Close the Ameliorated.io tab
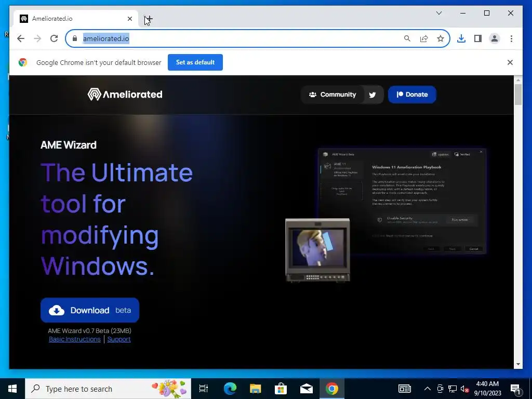This screenshot has width=532, height=399. pos(129,19)
